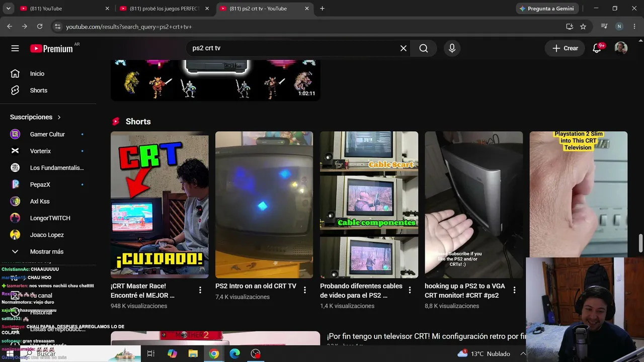This screenshot has width=644, height=362.
Task: Clear the search box with the X
Action: [403, 48]
